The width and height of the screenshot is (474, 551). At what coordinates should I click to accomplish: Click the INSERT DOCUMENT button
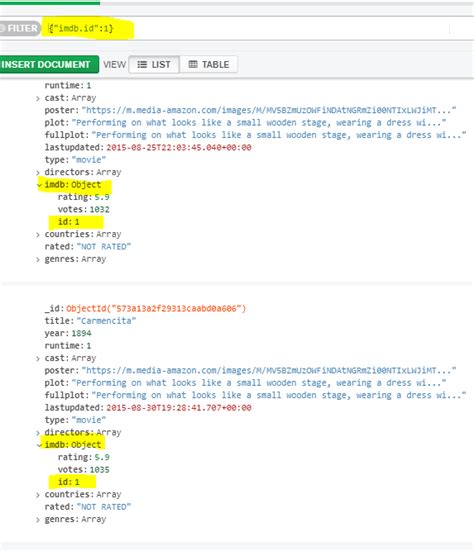coord(49,65)
